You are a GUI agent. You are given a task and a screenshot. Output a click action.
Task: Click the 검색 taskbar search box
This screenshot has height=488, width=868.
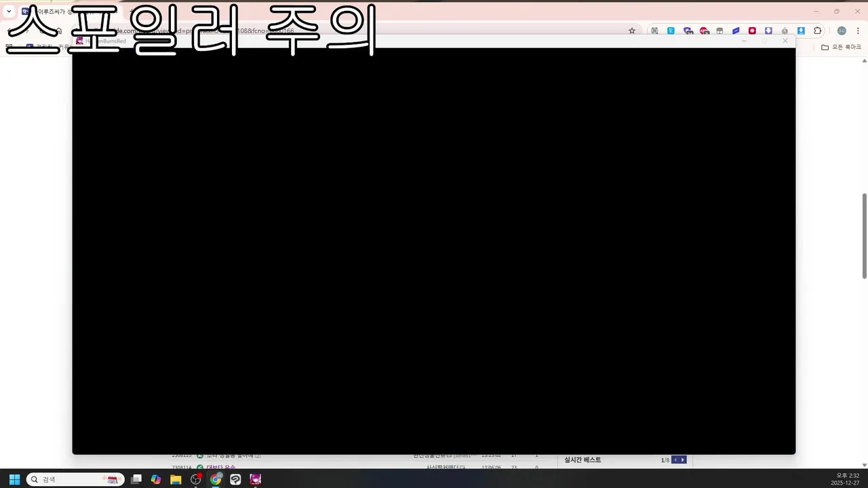(75, 479)
